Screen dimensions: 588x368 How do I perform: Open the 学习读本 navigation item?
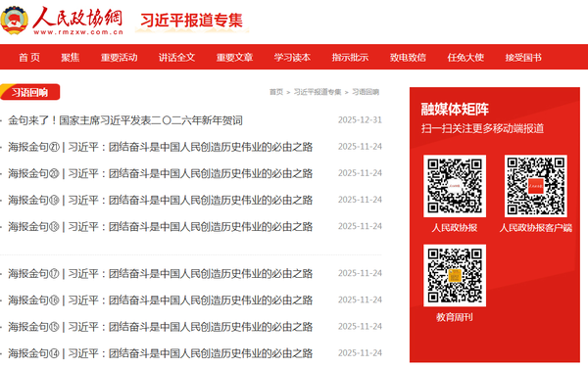coord(292,58)
